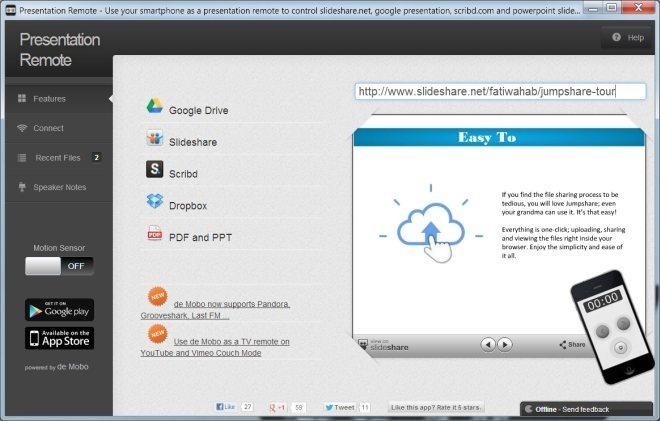The height and width of the screenshot is (421, 660).
Task: Click the Share icon in slide viewer
Action: (576, 344)
